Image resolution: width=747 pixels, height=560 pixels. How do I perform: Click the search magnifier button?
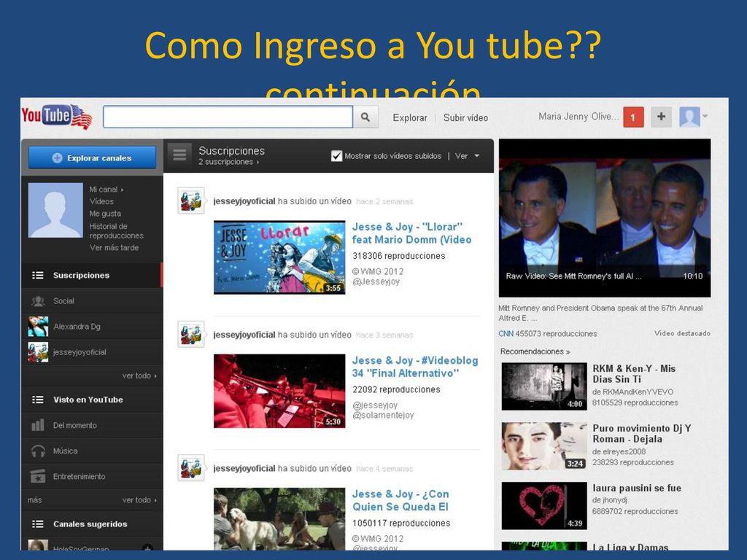(x=365, y=117)
